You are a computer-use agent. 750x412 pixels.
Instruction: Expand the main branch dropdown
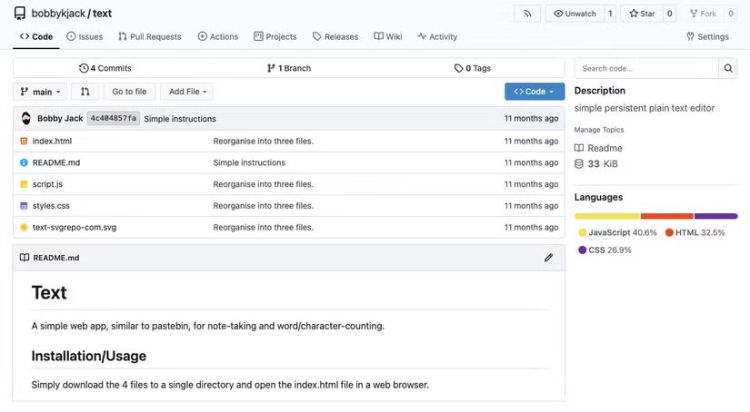click(x=41, y=92)
